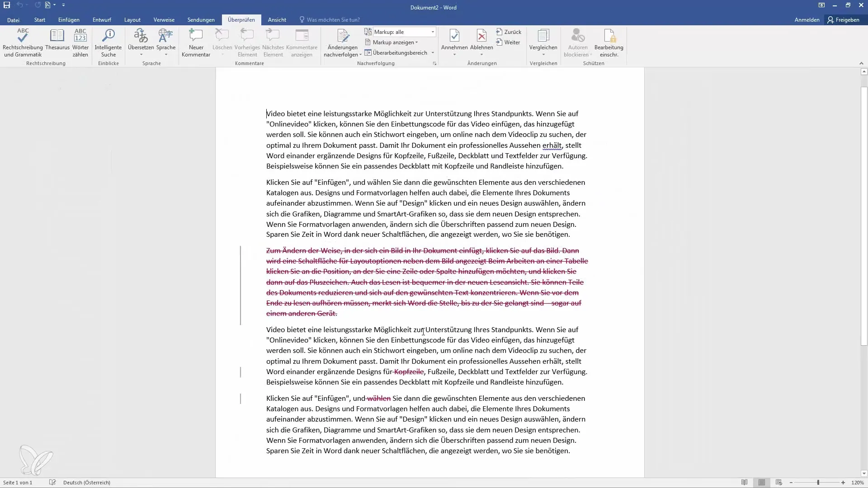The width and height of the screenshot is (868, 488).
Task: Customize quick access toolbar dropdown
Action: 63,5
